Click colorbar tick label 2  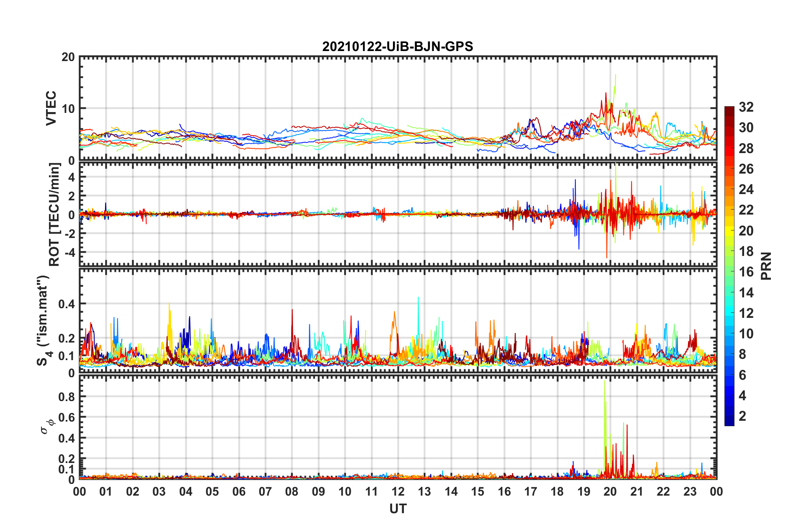click(x=742, y=416)
